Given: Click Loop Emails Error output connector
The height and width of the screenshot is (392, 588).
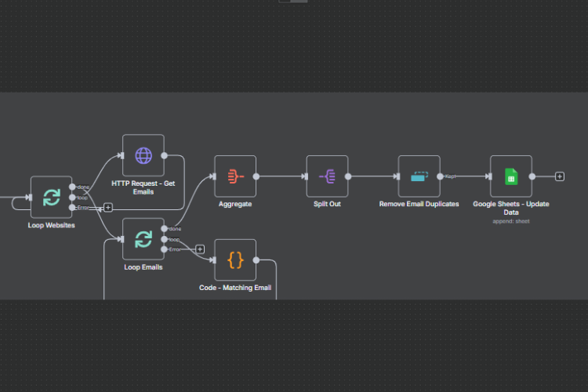Looking at the screenshot, I should click(165, 249).
